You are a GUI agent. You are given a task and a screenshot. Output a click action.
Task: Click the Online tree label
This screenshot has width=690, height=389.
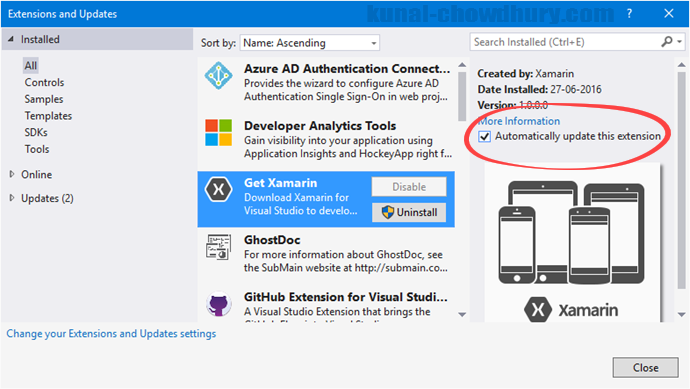click(x=37, y=174)
